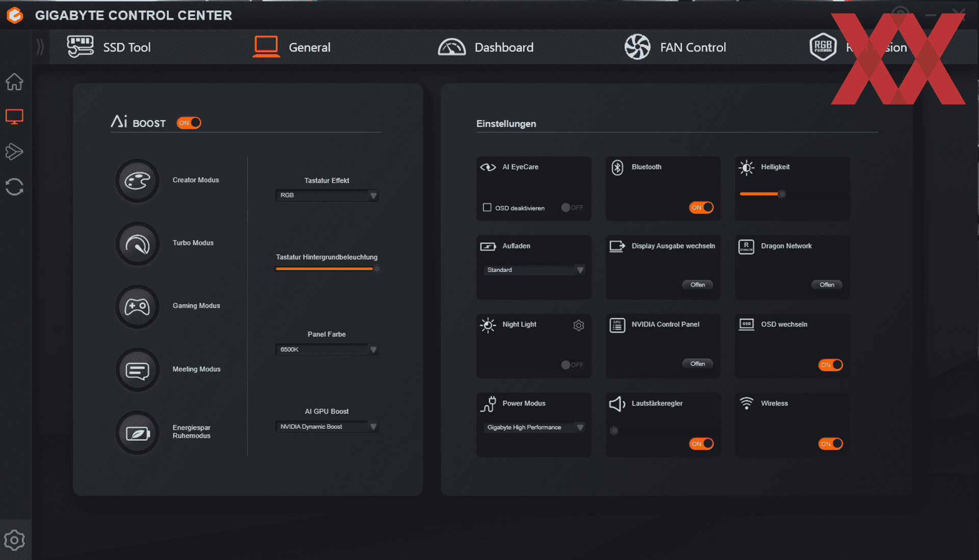This screenshot has width=979, height=560.
Task: Switch to the SSD Tool tab
Action: [109, 47]
